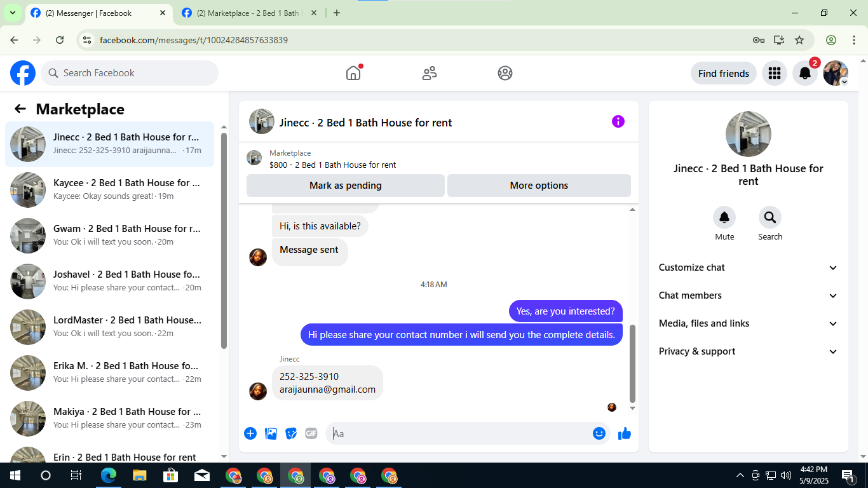The height and width of the screenshot is (488, 868).
Task: Click chat messages vertical scrollbar
Action: [632, 363]
